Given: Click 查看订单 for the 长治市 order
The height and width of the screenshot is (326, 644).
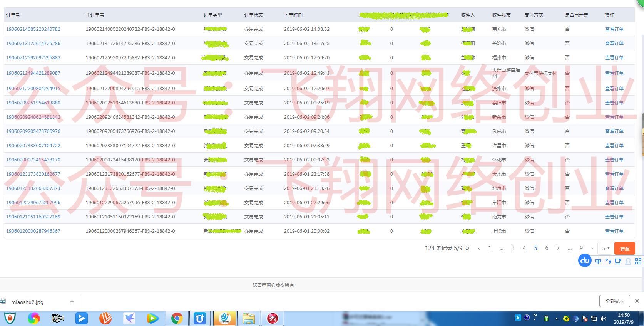Looking at the screenshot, I should [614, 44].
